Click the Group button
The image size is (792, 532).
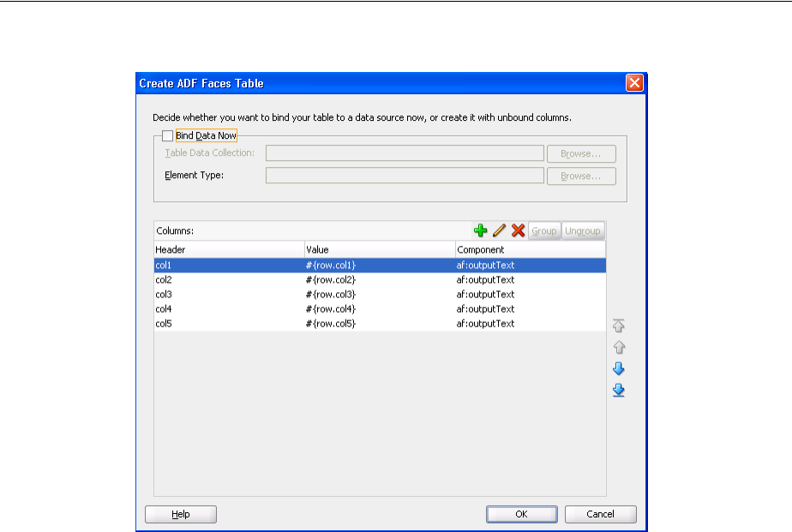pyautogui.click(x=544, y=230)
